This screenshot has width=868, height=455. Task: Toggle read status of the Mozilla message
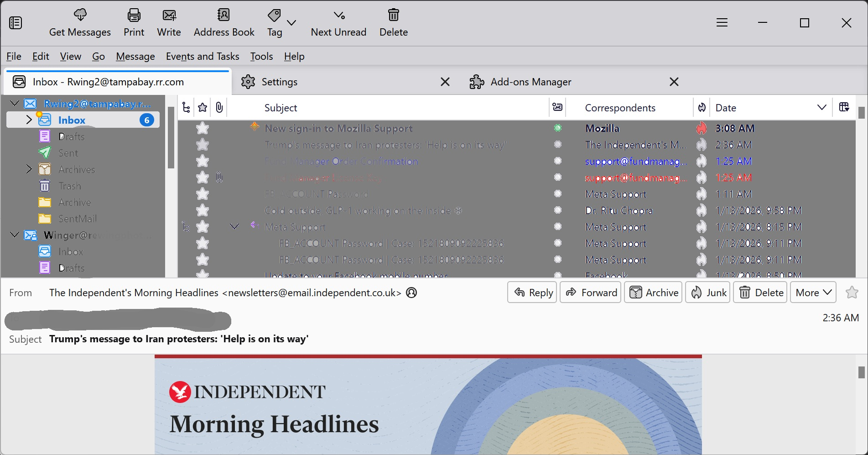coord(557,128)
